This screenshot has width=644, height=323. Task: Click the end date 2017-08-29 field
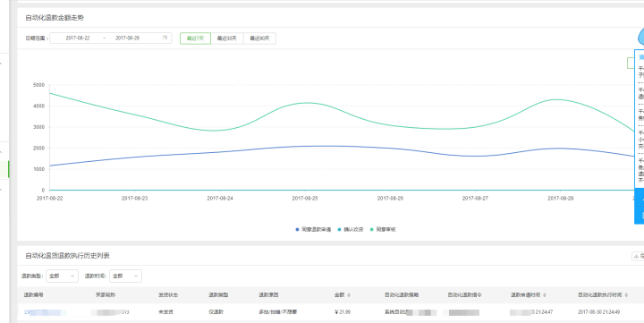pos(127,38)
